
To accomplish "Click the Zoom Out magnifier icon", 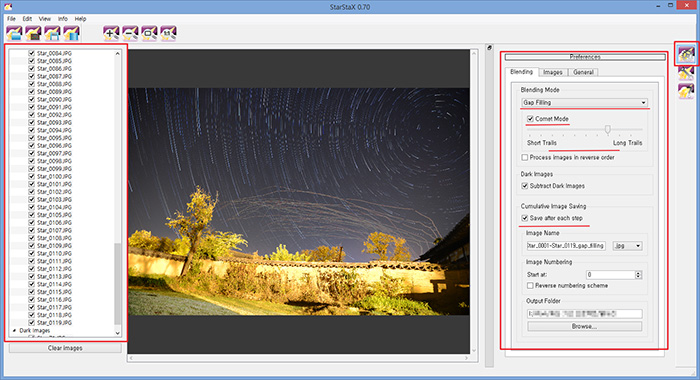I will (x=130, y=33).
